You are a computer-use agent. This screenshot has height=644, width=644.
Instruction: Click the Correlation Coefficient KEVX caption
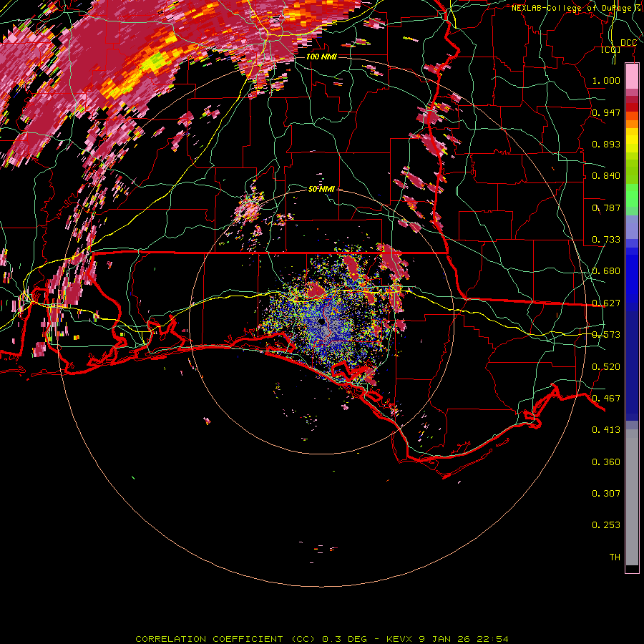pyautogui.click(x=321, y=639)
